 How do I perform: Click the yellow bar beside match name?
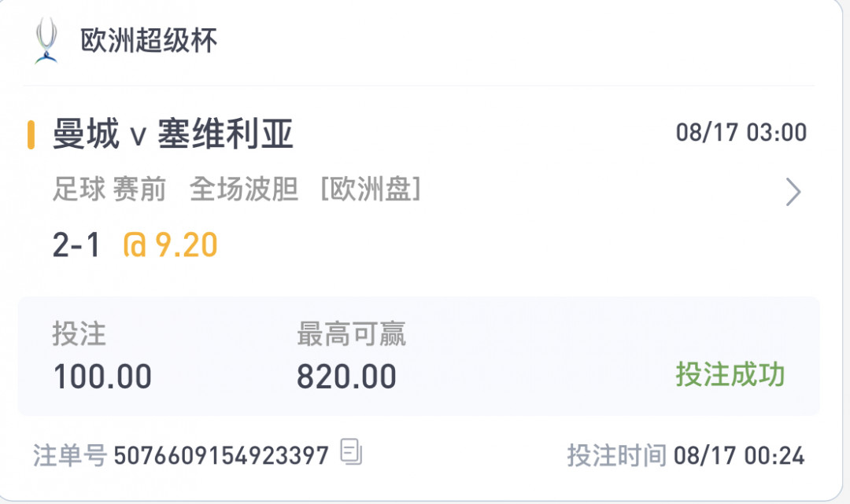(31, 134)
